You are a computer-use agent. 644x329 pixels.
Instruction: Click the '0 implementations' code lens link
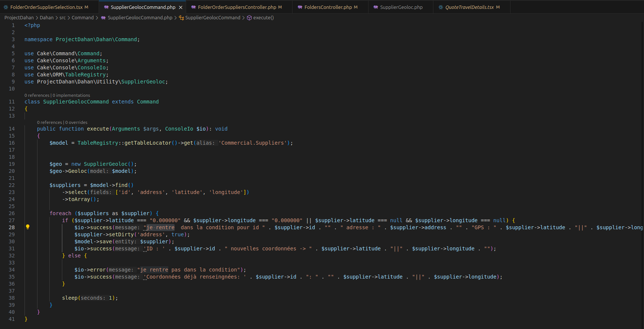(x=71, y=95)
